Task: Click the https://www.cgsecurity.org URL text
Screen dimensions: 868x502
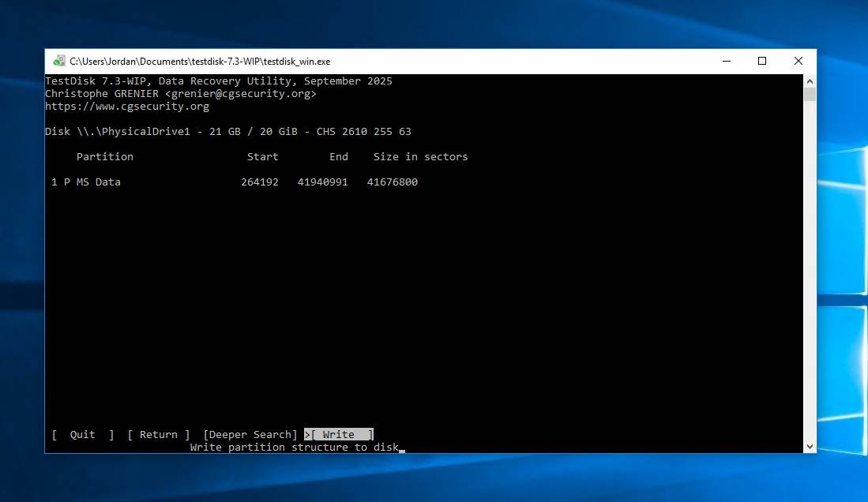Action: tap(126, 107)
